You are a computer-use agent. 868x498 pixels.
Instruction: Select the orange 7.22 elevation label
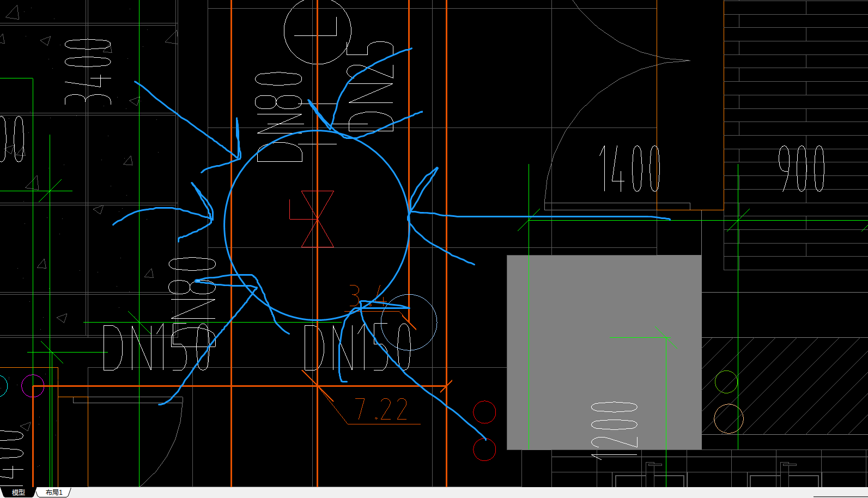point(381,409)
